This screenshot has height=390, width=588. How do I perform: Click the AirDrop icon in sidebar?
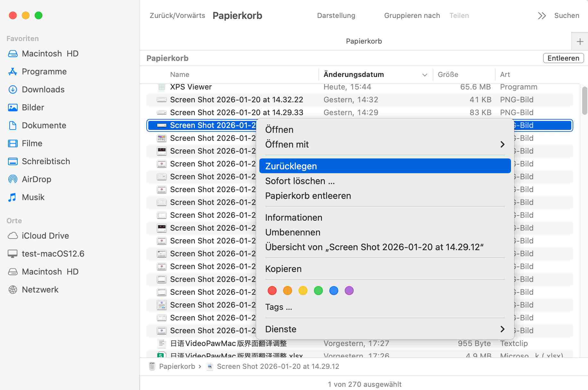(13, 179)
